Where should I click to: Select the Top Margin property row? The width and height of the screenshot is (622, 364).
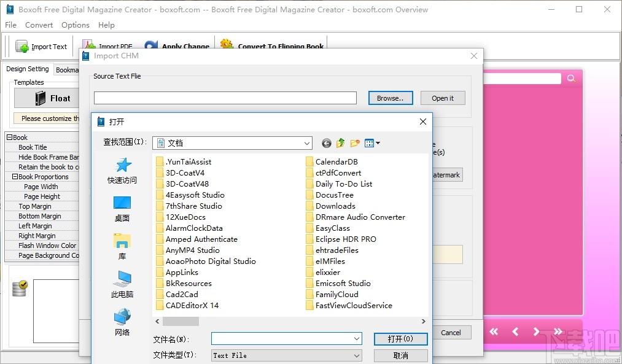[42, 206]
